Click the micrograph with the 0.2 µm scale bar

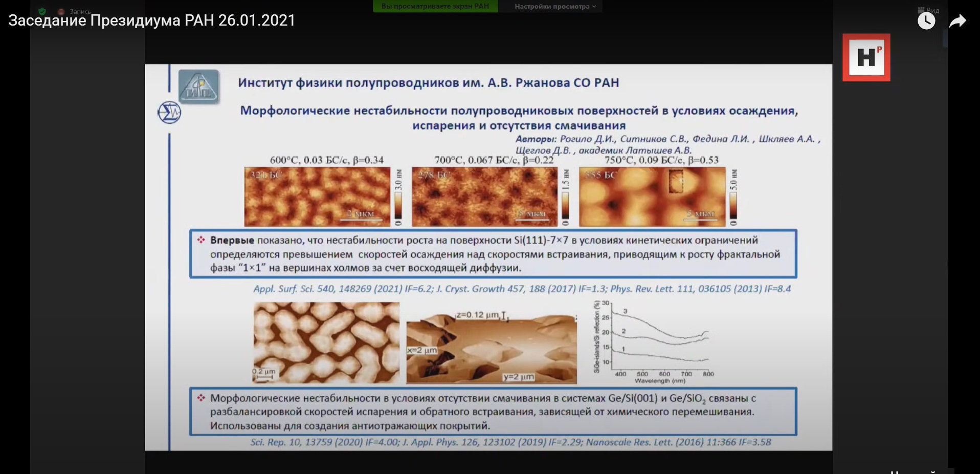[326, 342]
